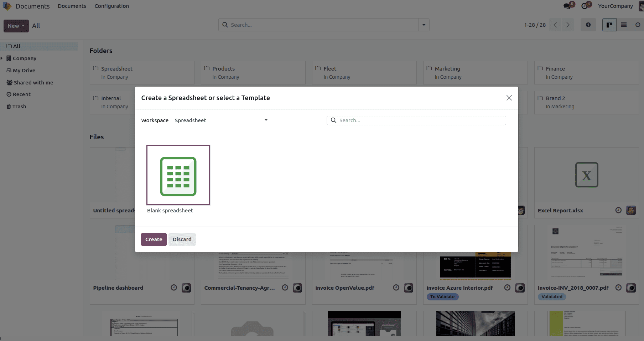Click the Discard button
644x341 pixels.
[182, 239]
